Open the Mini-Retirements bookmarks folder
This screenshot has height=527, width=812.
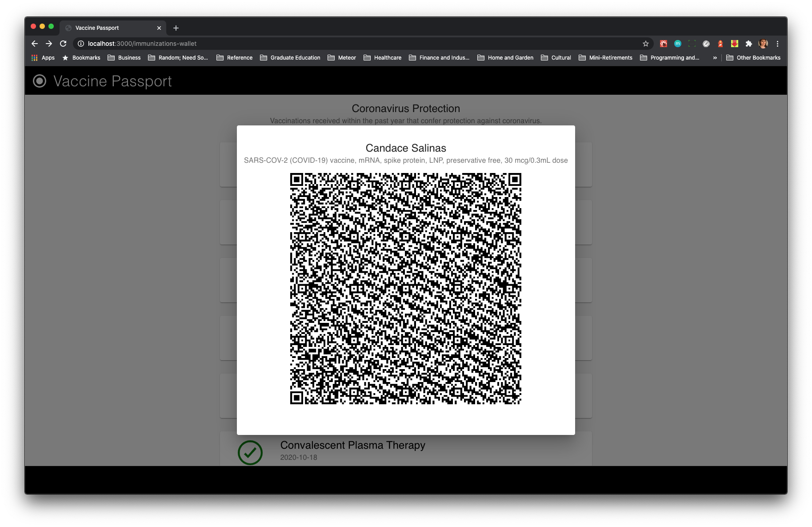605,58
